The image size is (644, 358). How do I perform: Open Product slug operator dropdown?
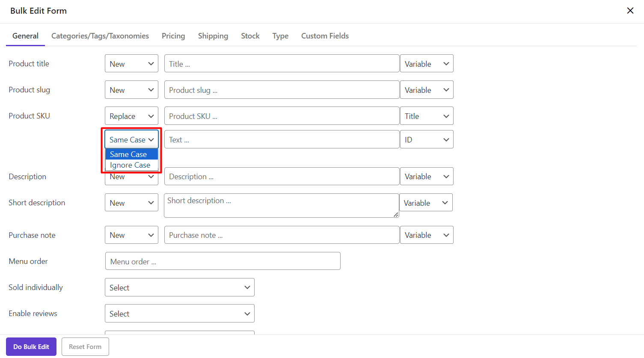point(131,90)
